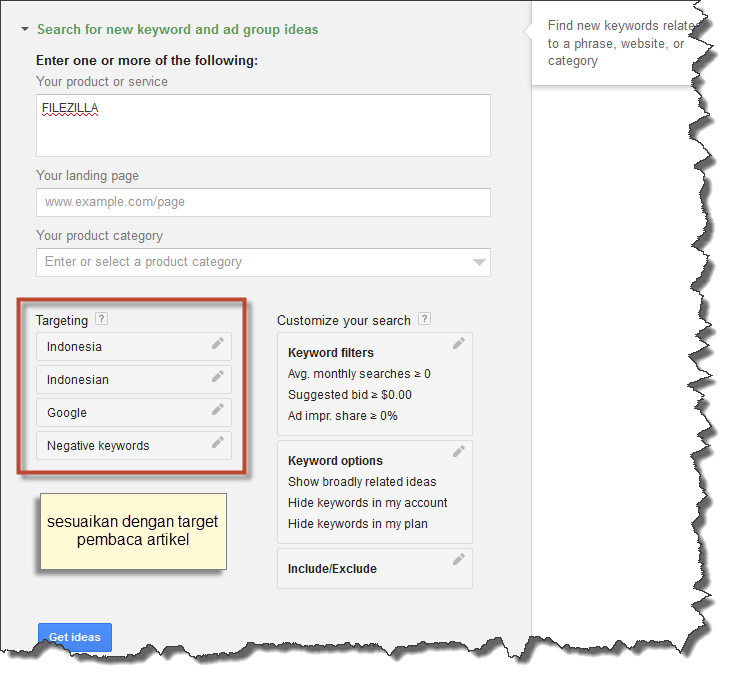
Task: Click the Google network targeting row
Action: point(120,413)
